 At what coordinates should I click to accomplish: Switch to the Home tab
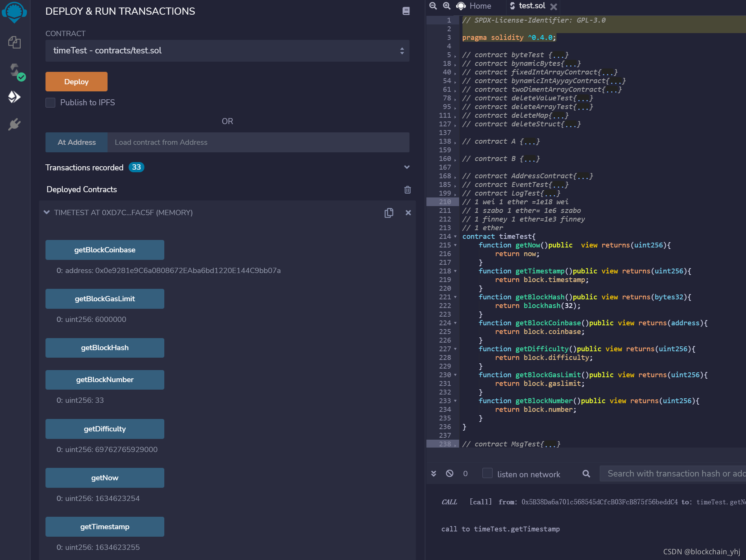(x=480, y=6)
